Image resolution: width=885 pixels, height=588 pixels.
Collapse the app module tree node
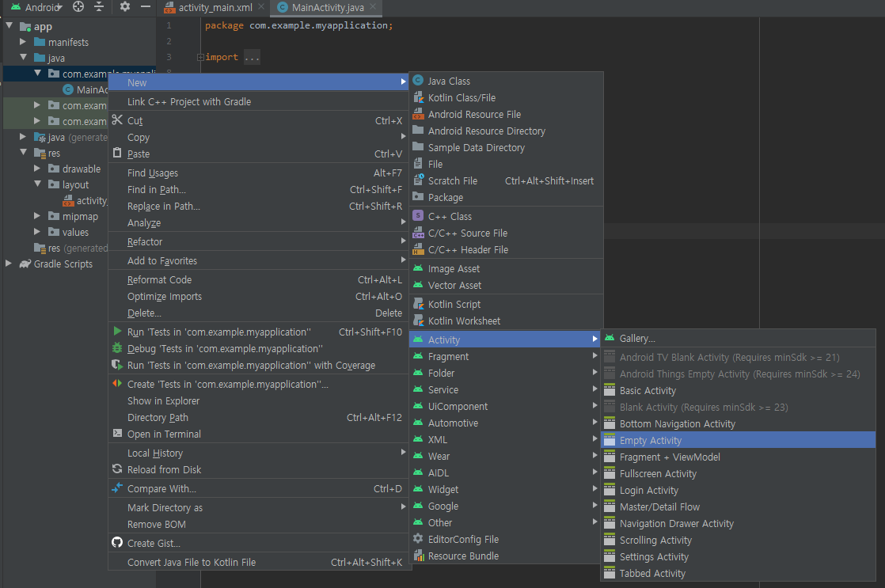click(9, 25)
